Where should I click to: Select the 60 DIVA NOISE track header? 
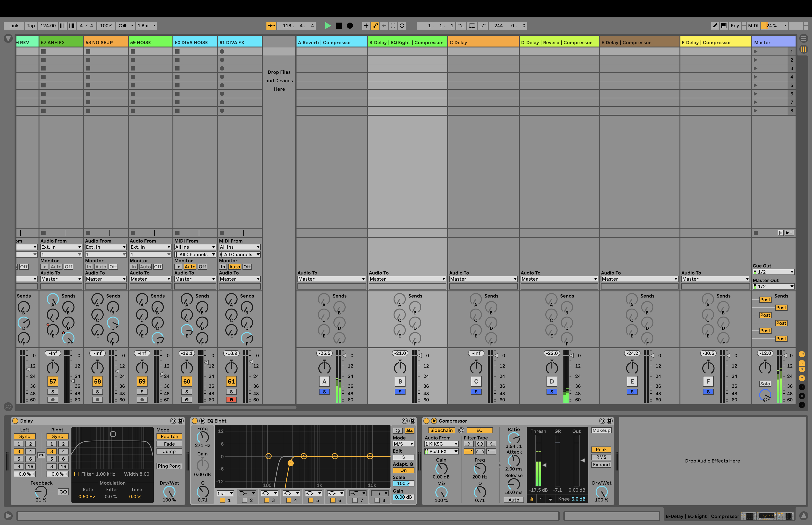pos(195,43)
